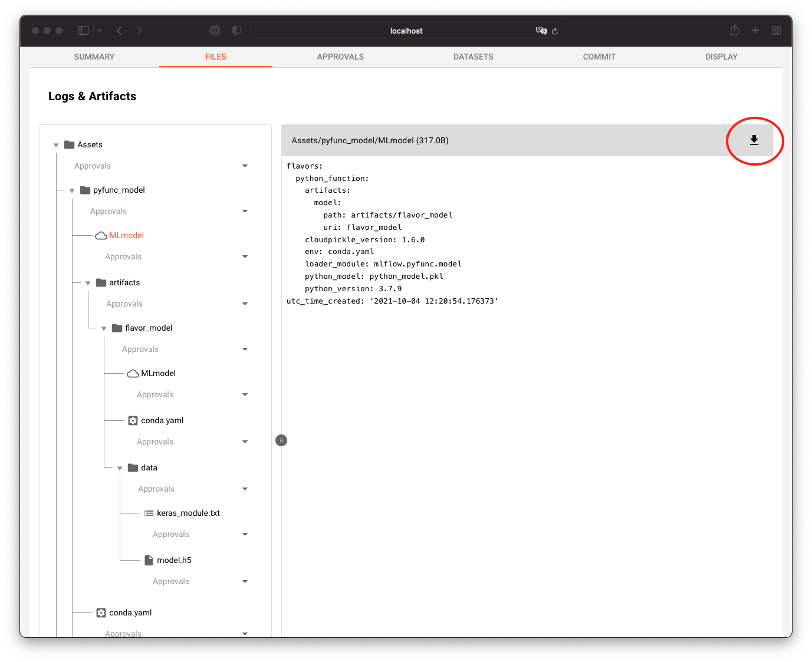Expand the Approvals dropdown under model.h5
This screenshot has height=662, width=812.
[x=245, y=582]
